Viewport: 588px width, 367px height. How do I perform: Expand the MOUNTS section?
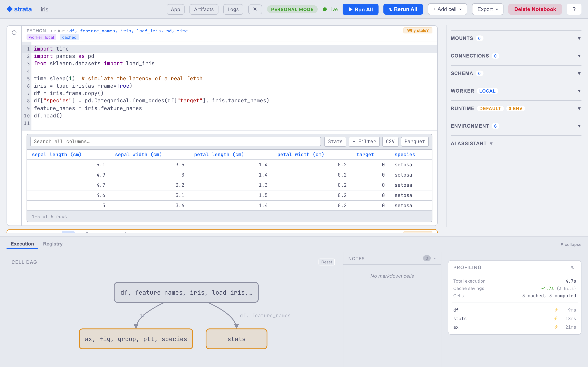516,38
